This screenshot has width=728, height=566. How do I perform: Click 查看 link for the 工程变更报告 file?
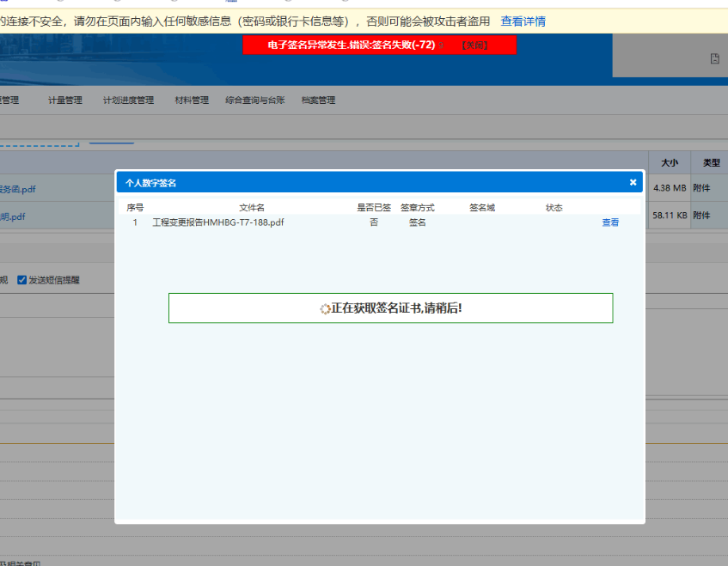click(x=609, y=222)
